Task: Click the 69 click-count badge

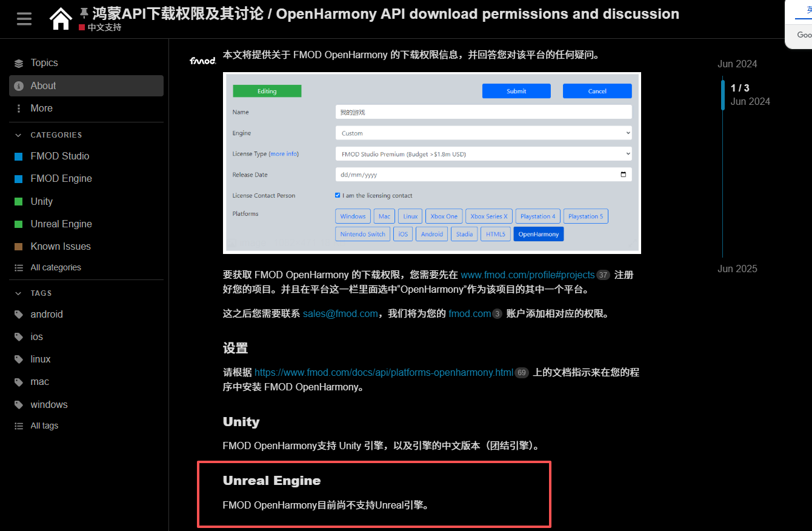Action: point(522,373)
